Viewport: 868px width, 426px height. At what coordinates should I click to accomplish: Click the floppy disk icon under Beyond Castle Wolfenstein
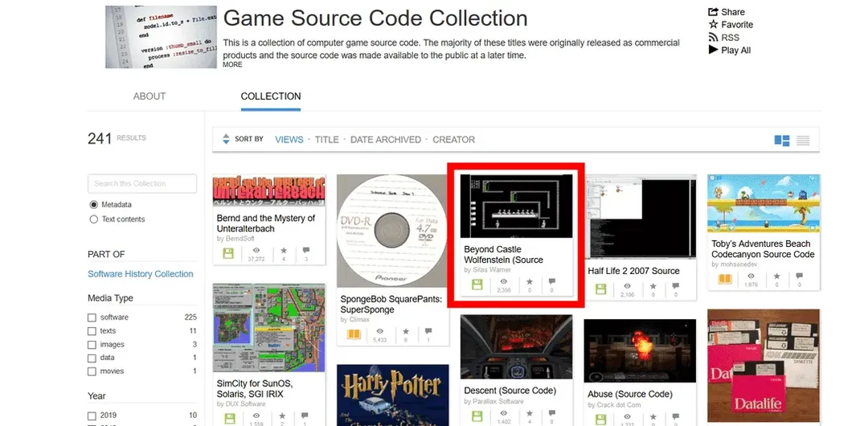(x=477, y=285)
